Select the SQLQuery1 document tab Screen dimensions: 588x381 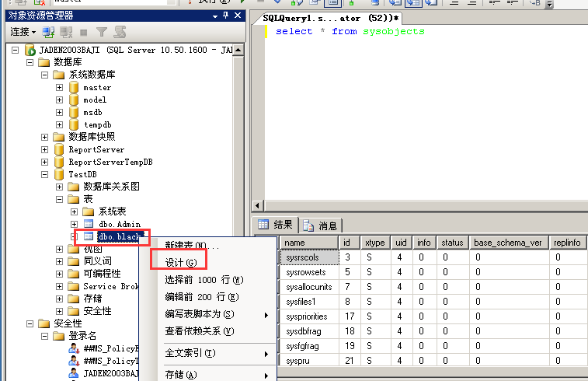(x=329, y=18)
